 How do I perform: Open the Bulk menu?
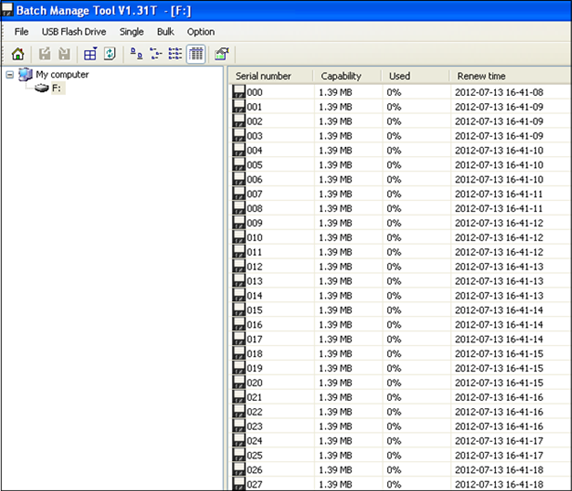coord(165,32)
